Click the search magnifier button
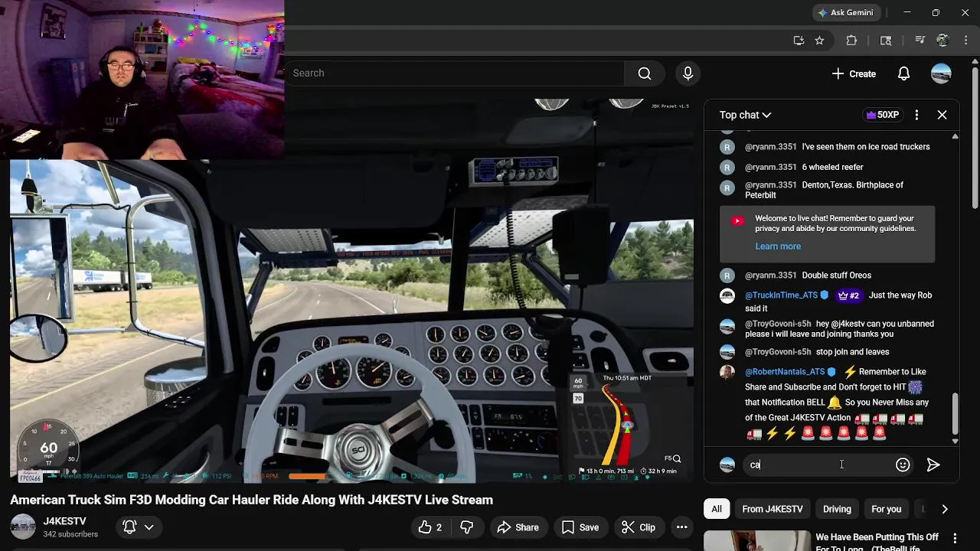The height and width of the screenshot is (551, 980). point(645,73)
